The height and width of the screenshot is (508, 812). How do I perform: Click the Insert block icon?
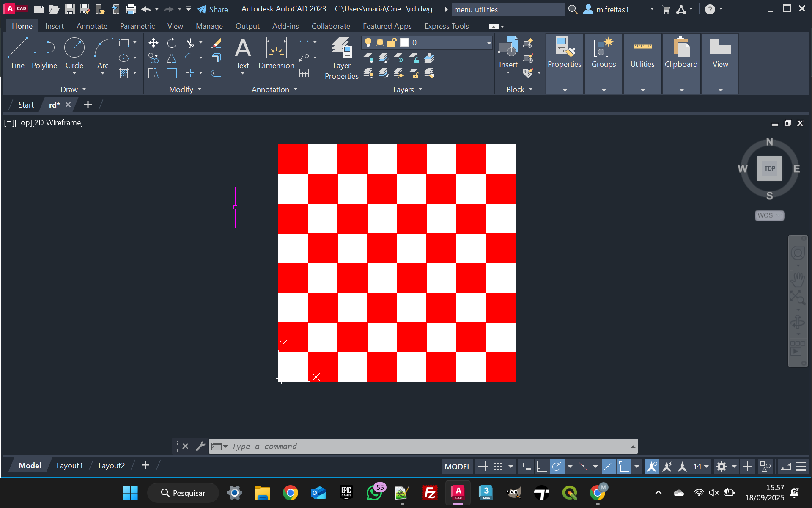coord(508,47)
